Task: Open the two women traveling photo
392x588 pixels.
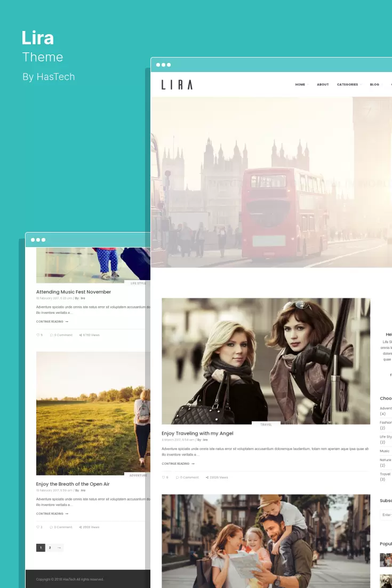Action: tap(266, 361)
